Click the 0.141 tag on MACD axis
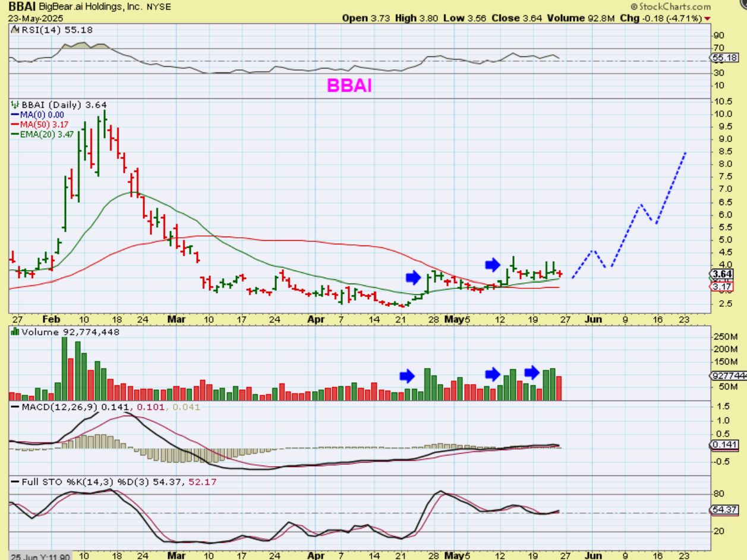Viewport: 747px width, 560px height. (x=725, y=445)
